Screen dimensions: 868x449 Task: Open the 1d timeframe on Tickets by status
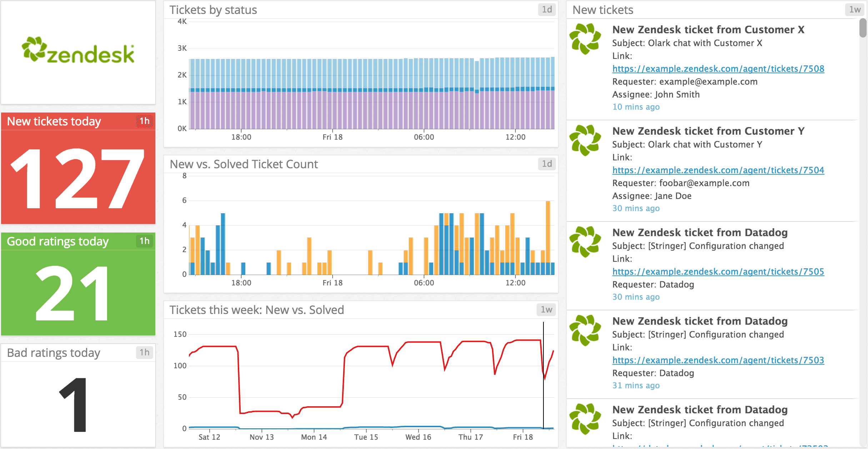pos(547,10)
